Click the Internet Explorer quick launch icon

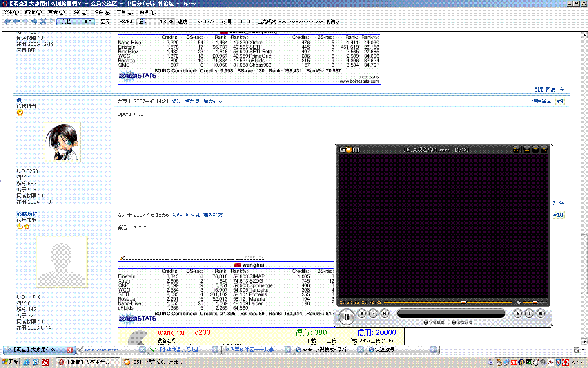pyautogui.click(x=27, y=362)
